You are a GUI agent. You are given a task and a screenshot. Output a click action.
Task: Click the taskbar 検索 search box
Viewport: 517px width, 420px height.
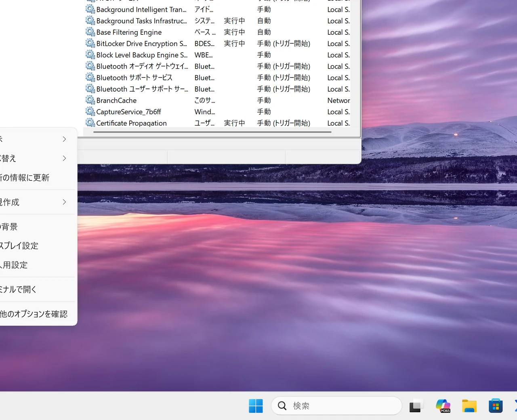336,406
